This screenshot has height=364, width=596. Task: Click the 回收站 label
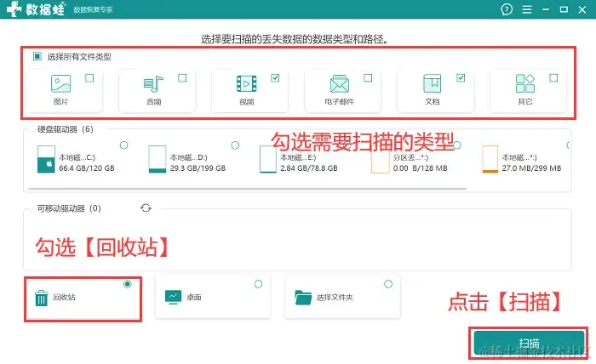pyautogui.click(x=64, y=297)
